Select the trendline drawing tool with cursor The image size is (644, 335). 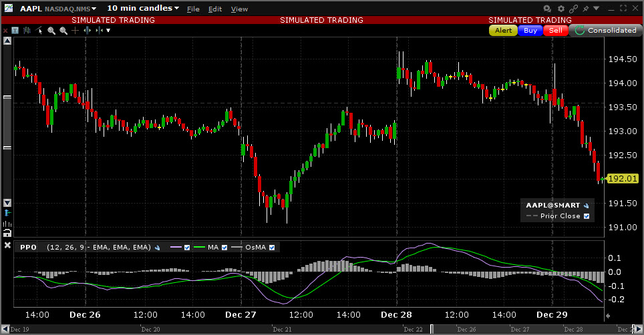[x=39, y=30]
